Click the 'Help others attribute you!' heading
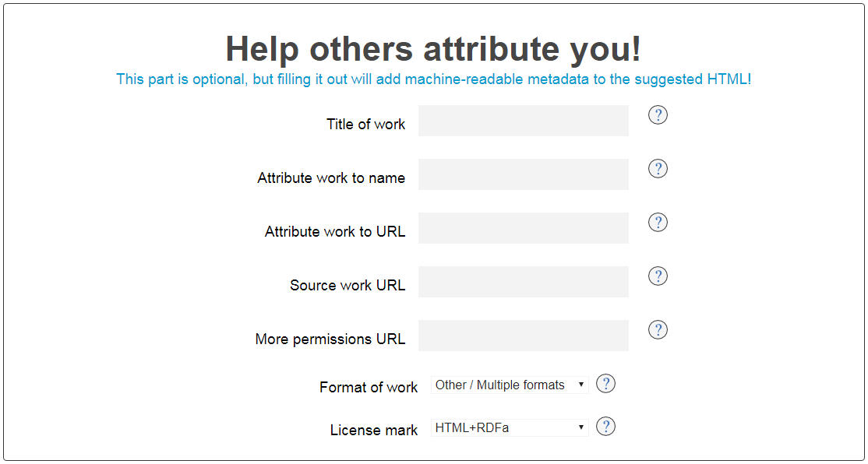868x464 pixels. click(x=433, y=48)
